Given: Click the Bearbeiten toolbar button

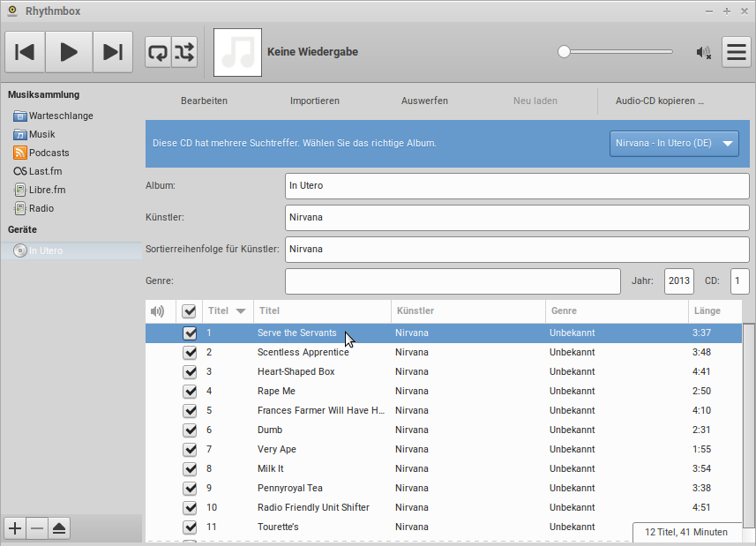Looking at the screenshot, I should click(x=204, y=101).
